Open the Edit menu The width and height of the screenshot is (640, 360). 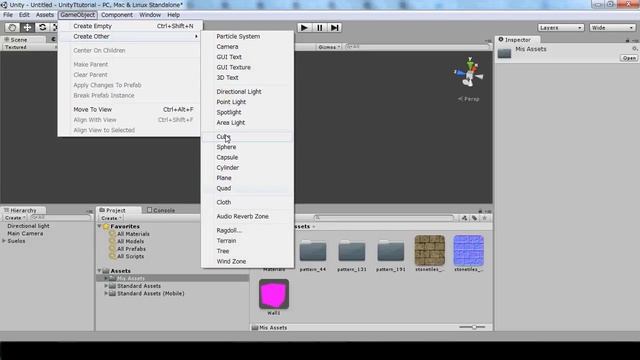[x=24, y=15]
